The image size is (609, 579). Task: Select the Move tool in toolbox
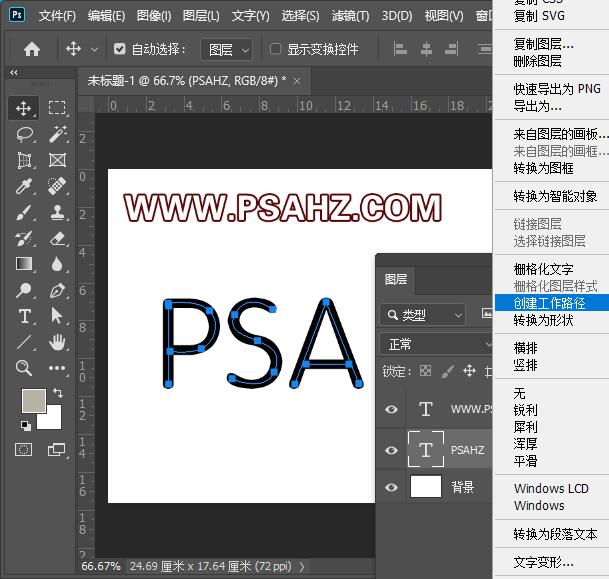[x=24, y=108]
